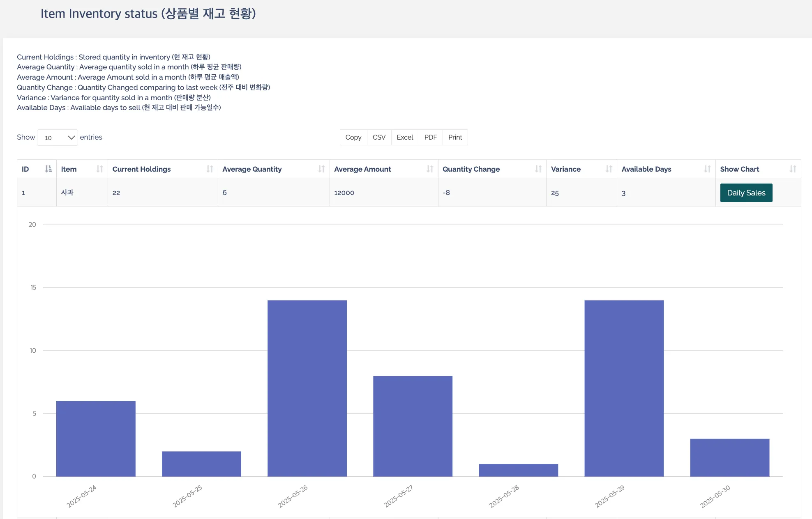Sort the Variance column
This screenshot has width=812, height=519.
pos(609,169)
